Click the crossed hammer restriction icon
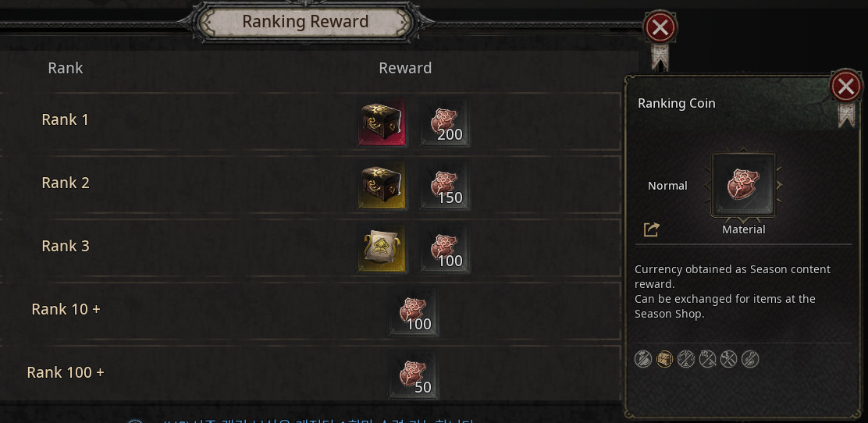This screenshot has height=423, width=868. (x=729, y=359)
